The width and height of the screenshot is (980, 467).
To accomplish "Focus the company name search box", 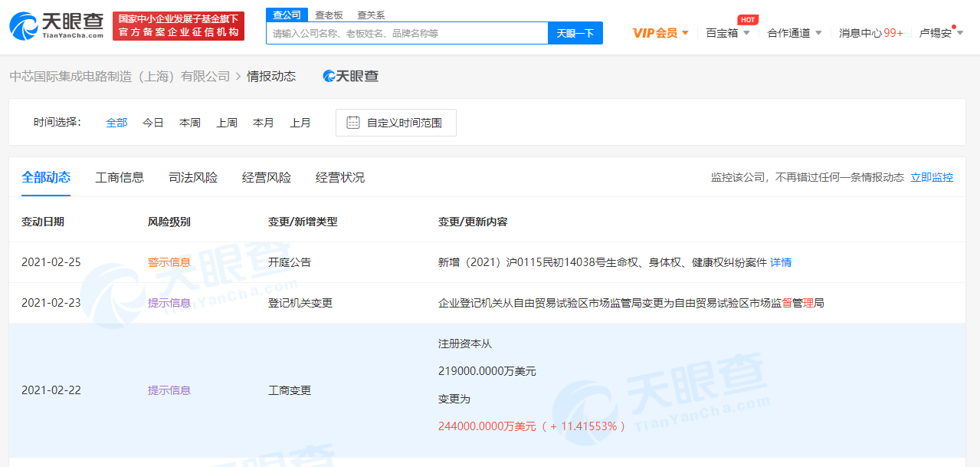I will coord(407,33).
